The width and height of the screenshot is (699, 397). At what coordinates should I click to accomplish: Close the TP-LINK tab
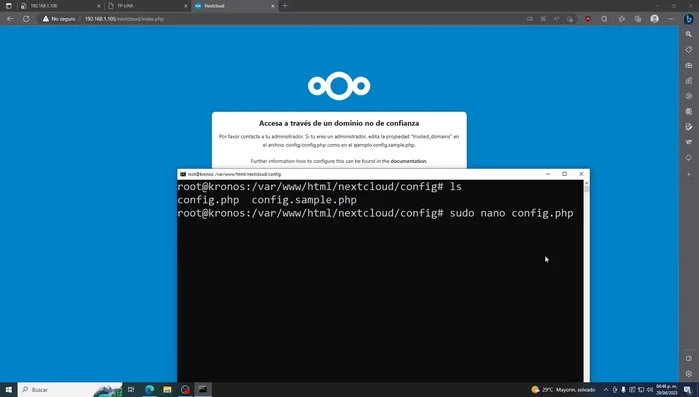tap(185, 6)
